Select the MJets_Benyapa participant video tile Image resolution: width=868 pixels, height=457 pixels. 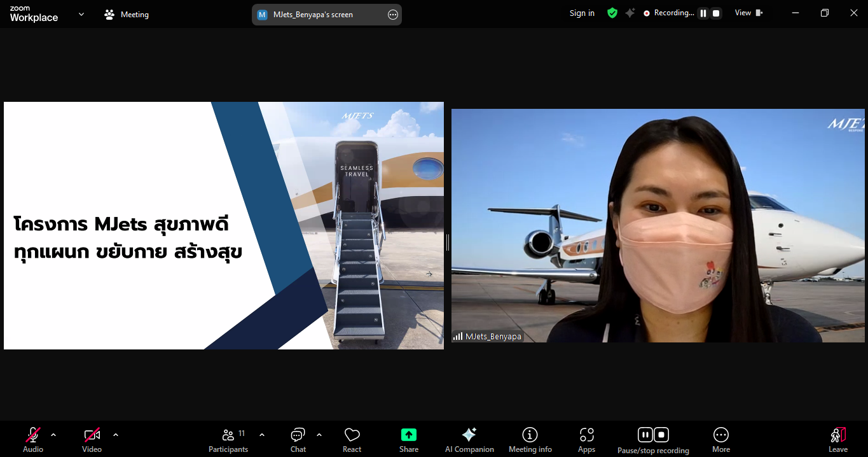(x=658, y=226)
